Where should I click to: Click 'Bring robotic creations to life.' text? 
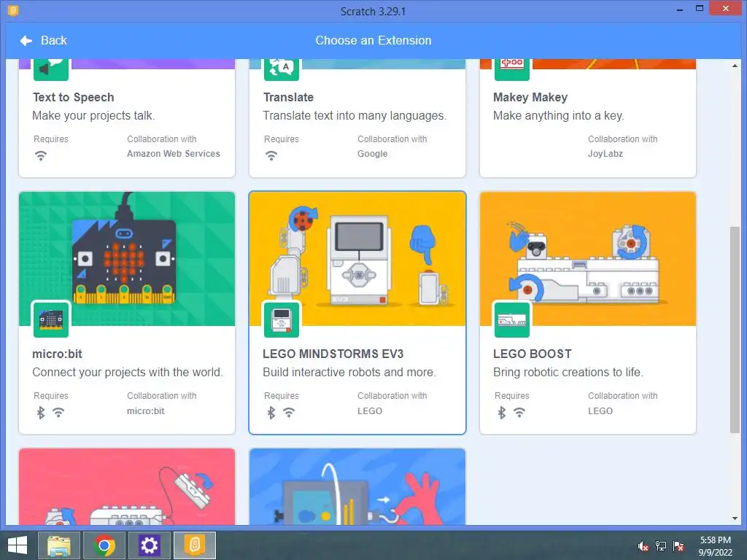pos(568,373)
